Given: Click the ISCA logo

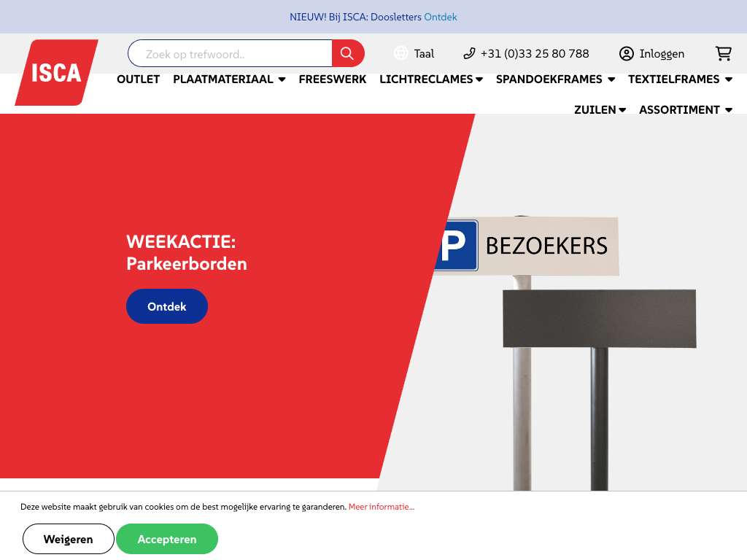Looking at the screenshot, I should pos(56,72).
